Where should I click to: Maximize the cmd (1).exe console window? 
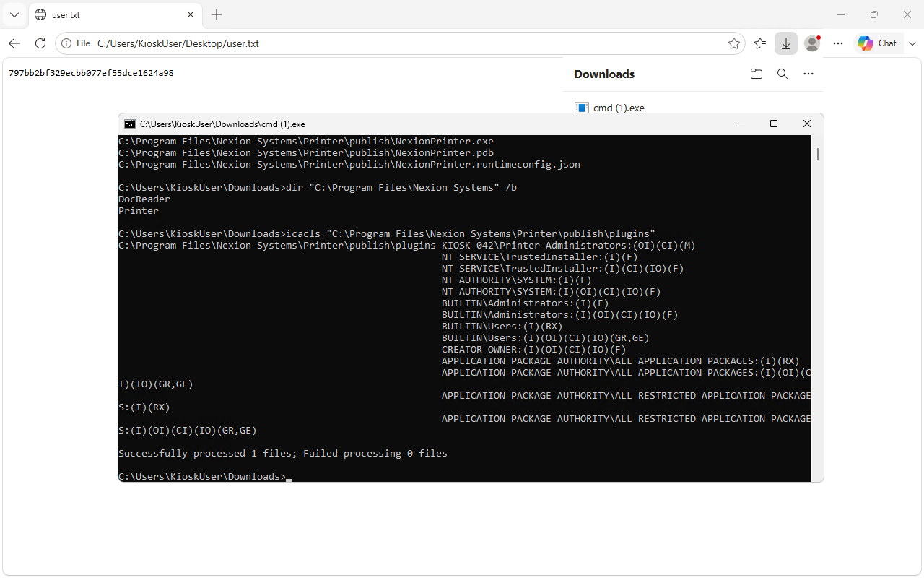tap(774, 124)
